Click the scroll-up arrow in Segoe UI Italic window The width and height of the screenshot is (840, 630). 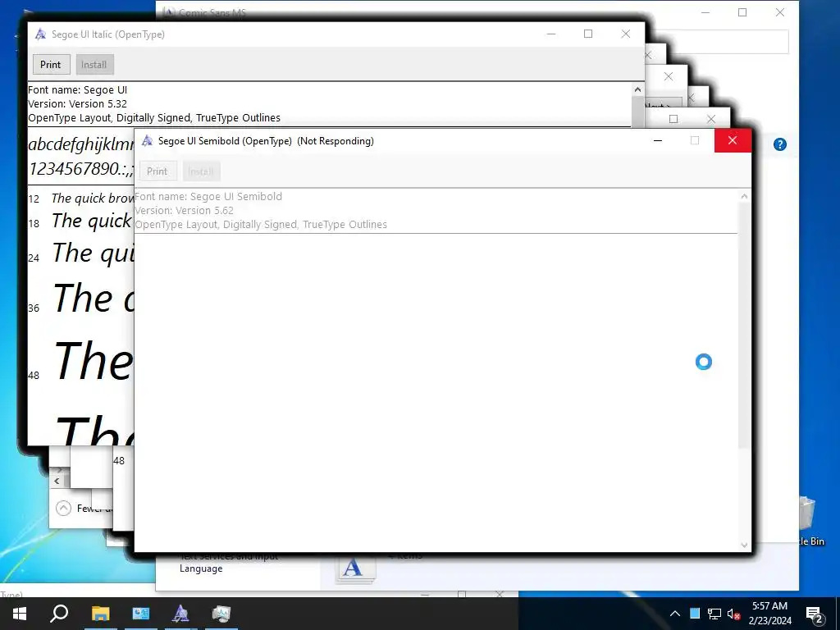tap(637, 89)
